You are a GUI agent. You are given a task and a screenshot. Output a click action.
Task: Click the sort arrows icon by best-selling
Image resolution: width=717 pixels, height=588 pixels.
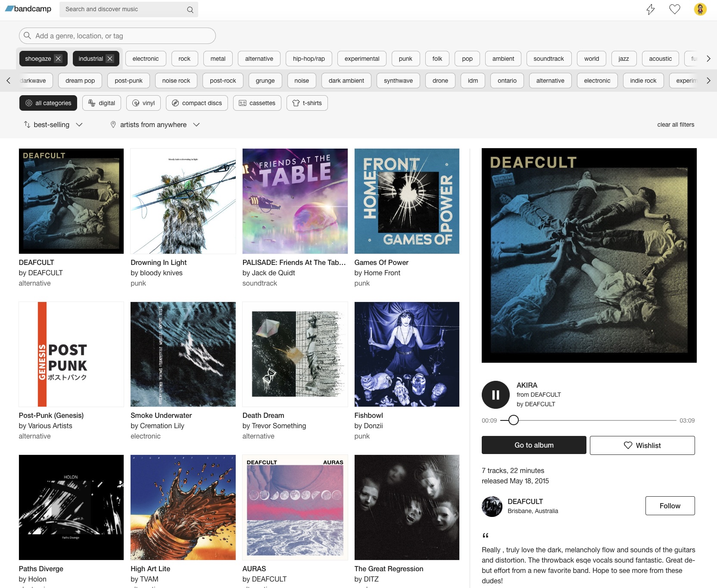pyautogui.click(x=27, y=124)
